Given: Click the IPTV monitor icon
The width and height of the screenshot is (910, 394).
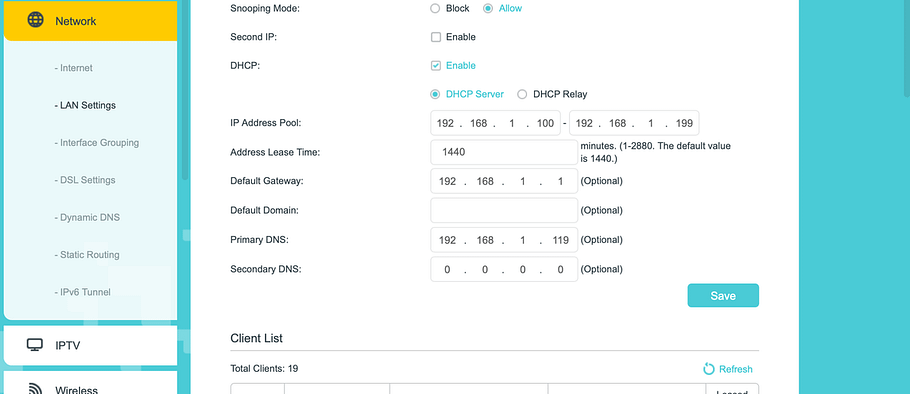Looking at the screenshot, I should pos(35,345).
